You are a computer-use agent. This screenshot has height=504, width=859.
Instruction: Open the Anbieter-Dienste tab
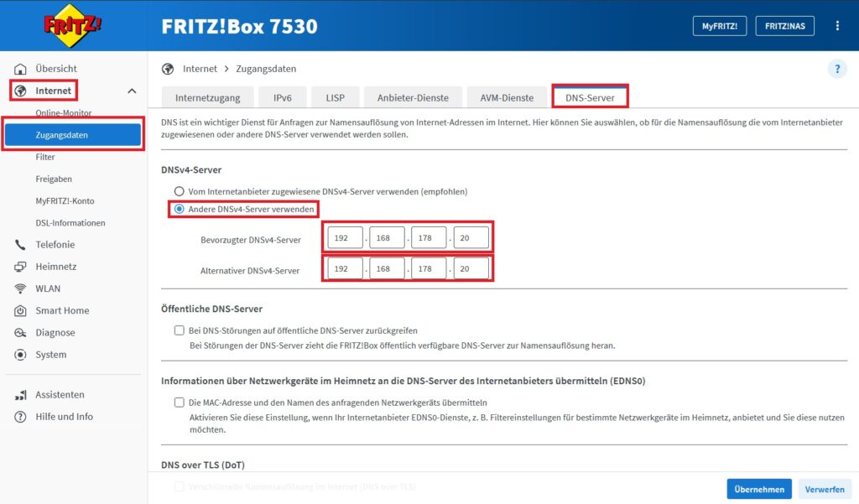pos(413,97)
